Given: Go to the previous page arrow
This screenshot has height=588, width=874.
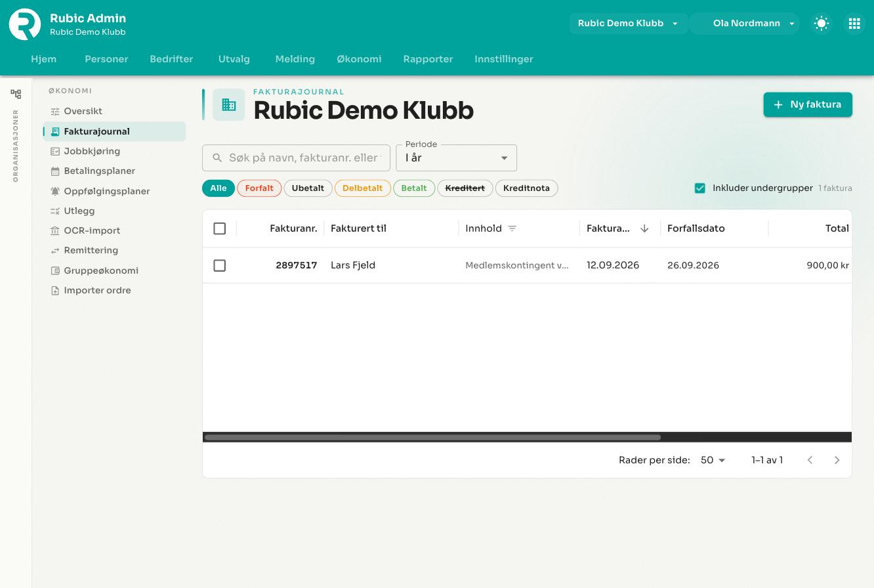Looking at the screenshot, I should 810,460.
